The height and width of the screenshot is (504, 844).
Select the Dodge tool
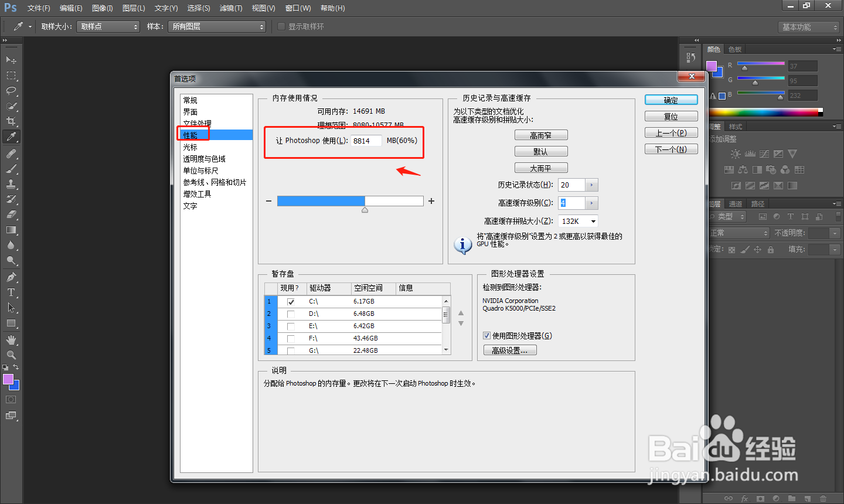point(11,260)
